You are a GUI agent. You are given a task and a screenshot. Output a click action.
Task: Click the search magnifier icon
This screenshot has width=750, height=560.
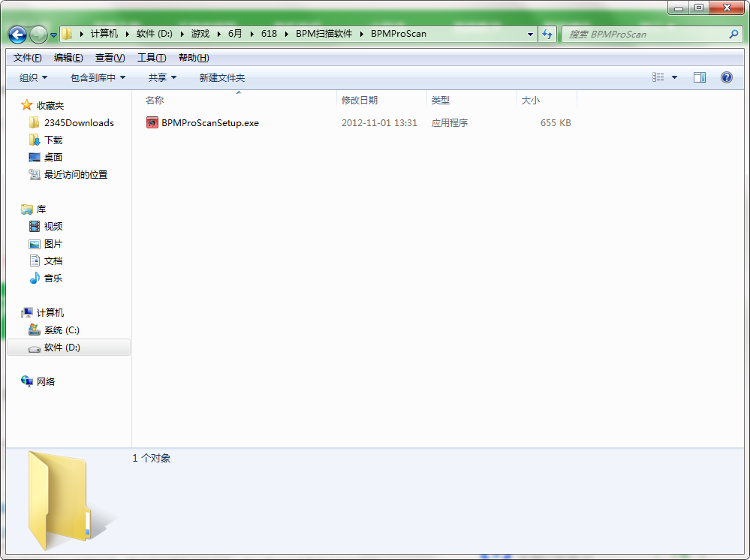click(733, 34)
